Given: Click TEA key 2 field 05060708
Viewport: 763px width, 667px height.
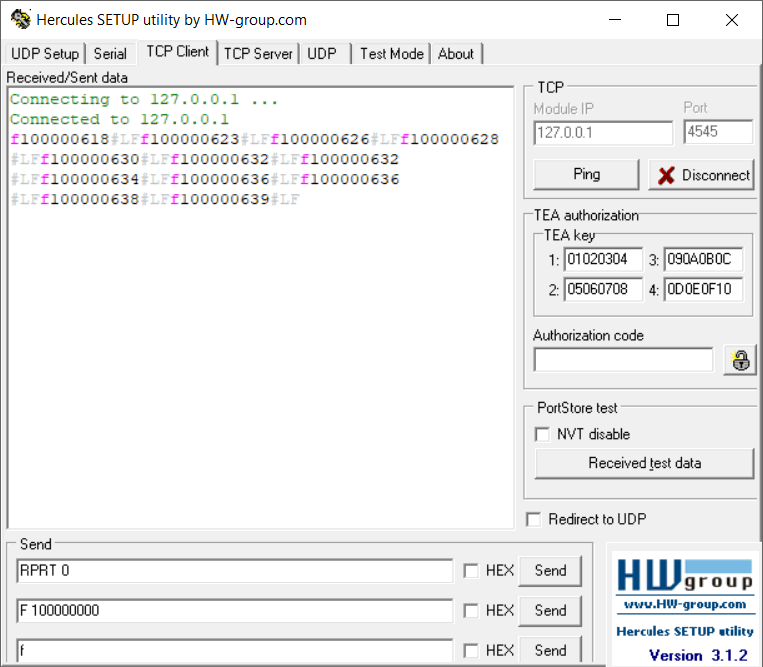Looking at the screenshot, I should [x=603, y=289].
